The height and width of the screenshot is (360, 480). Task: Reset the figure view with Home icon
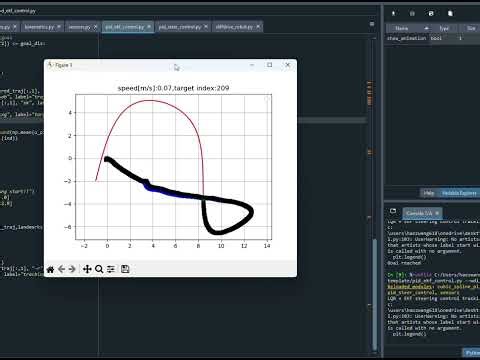pos(50,269)
